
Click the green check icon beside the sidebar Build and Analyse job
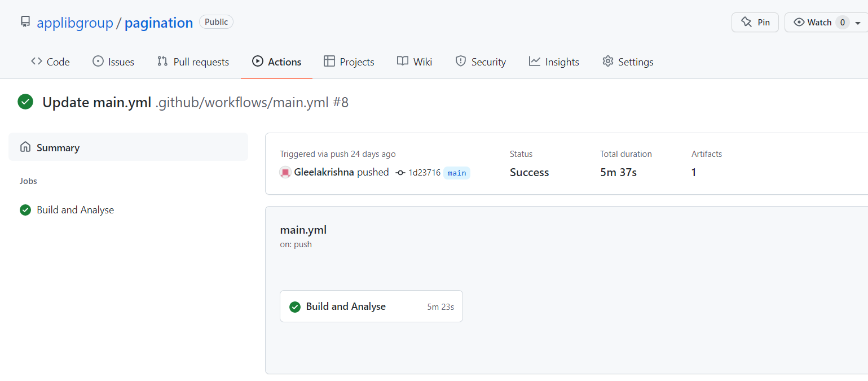(25, 210)
